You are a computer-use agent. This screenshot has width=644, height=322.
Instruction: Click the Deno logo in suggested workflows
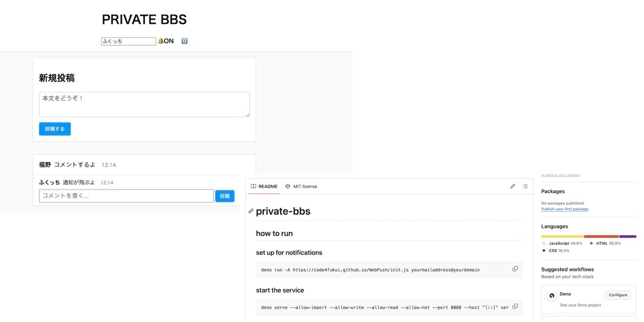(x=552, y=296)
